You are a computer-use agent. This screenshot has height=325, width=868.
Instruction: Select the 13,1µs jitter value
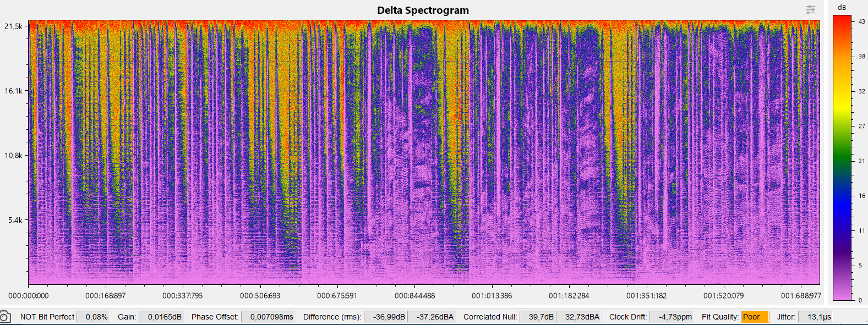point(816,317)
